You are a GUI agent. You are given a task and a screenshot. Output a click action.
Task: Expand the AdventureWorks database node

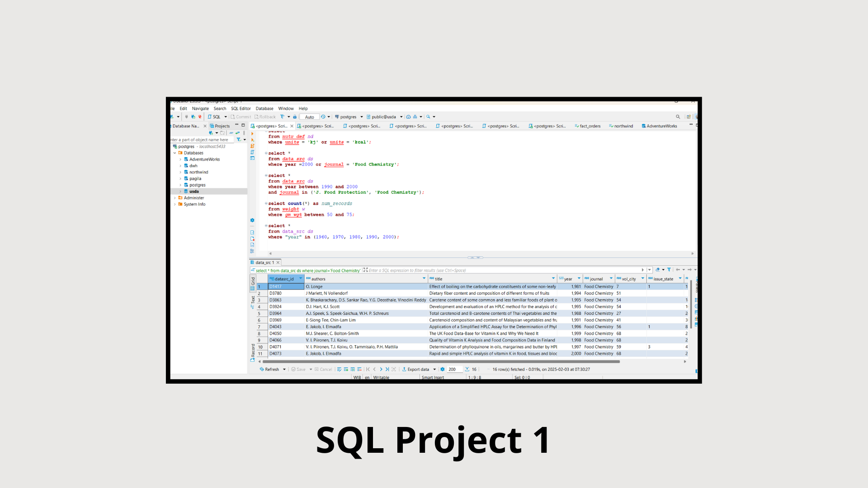[180, 160]
